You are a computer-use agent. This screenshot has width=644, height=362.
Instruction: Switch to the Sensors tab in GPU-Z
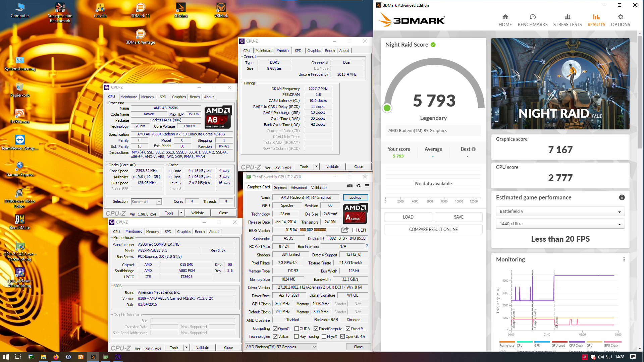point(280,188)
